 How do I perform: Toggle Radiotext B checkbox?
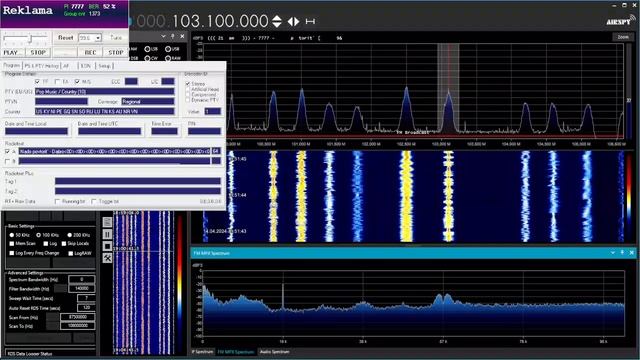pyautogui.click(x=7, y=161)
